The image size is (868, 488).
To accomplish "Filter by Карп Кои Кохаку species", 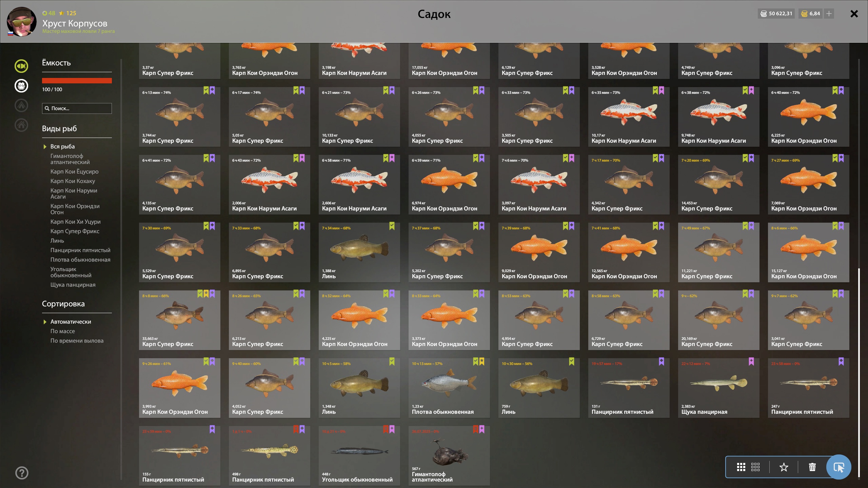I will [73, 181].
